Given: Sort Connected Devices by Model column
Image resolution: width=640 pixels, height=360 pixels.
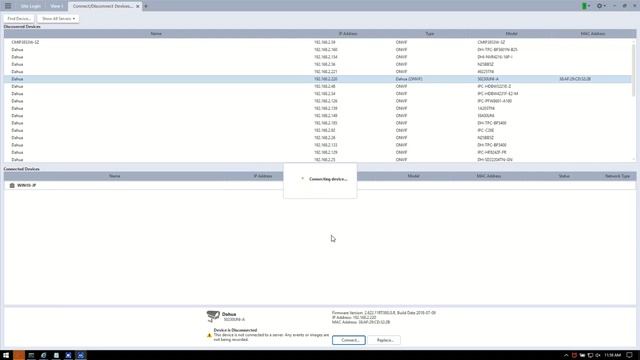Looking at the screenshot, I should [413, 176].
